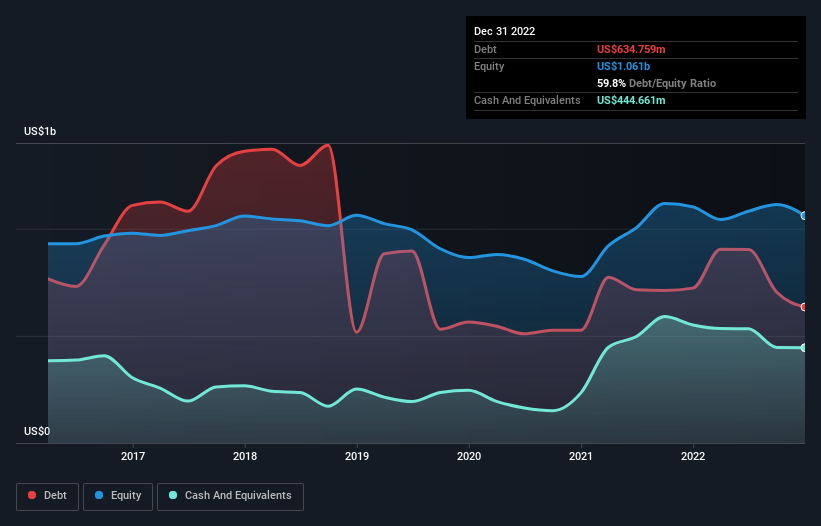The height and width of the screenshot is (526, 821).
Task: Toggle the Equity legend button
Action: coord(118,496)
